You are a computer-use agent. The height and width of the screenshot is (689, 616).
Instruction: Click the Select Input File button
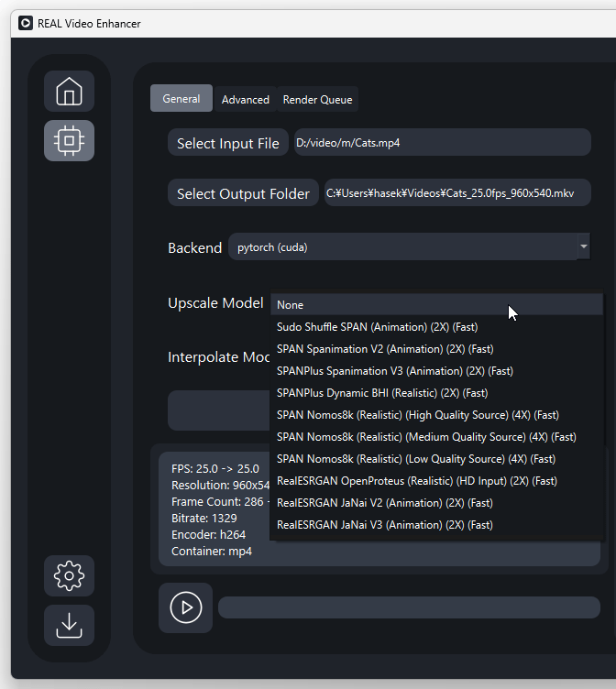tap(227, 143)
